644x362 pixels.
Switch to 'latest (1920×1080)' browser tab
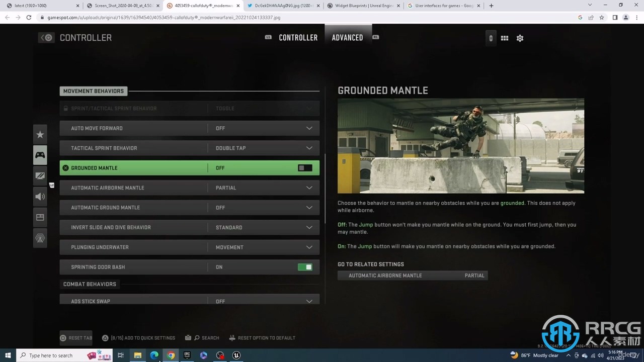pyautogui.click(x=41, y=6)
